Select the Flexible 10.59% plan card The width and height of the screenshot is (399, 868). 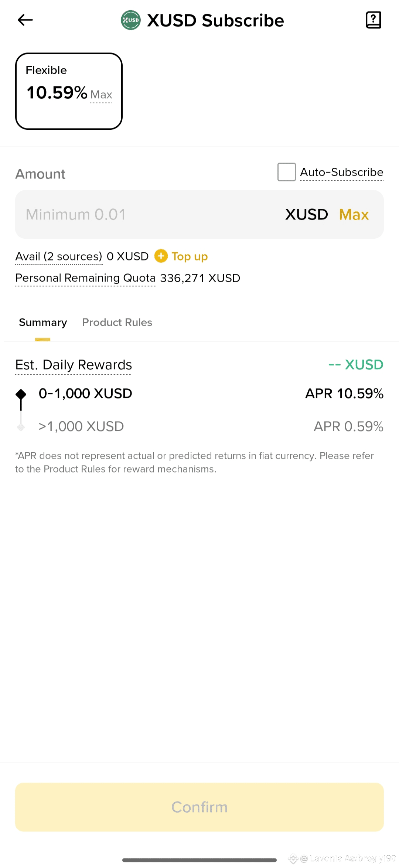[x=69, y=91]
